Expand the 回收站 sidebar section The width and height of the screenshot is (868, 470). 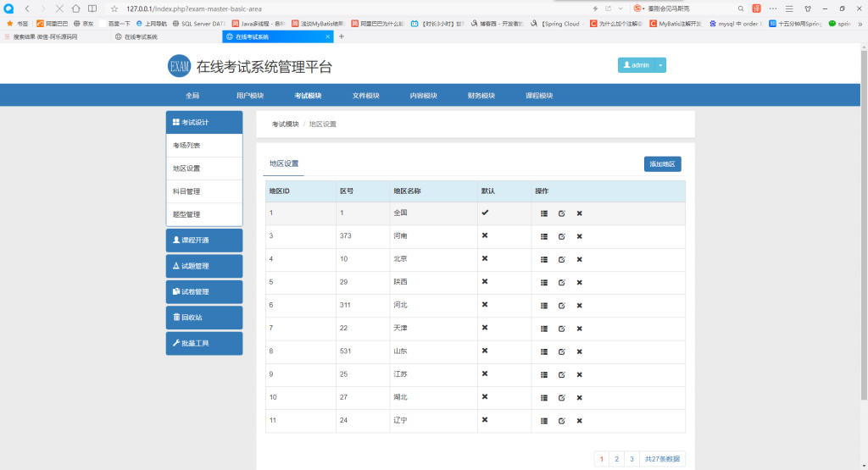point(204,318)
